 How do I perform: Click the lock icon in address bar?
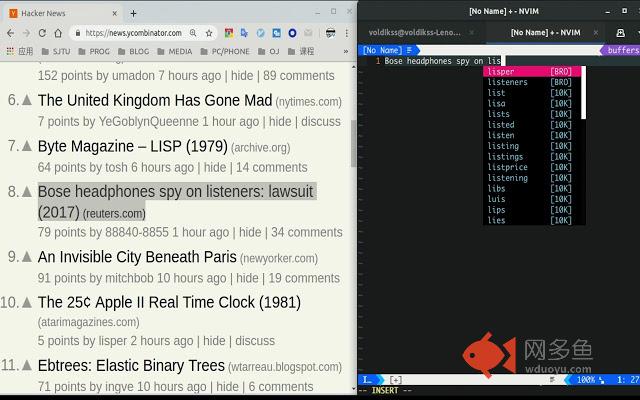(78, 33)
